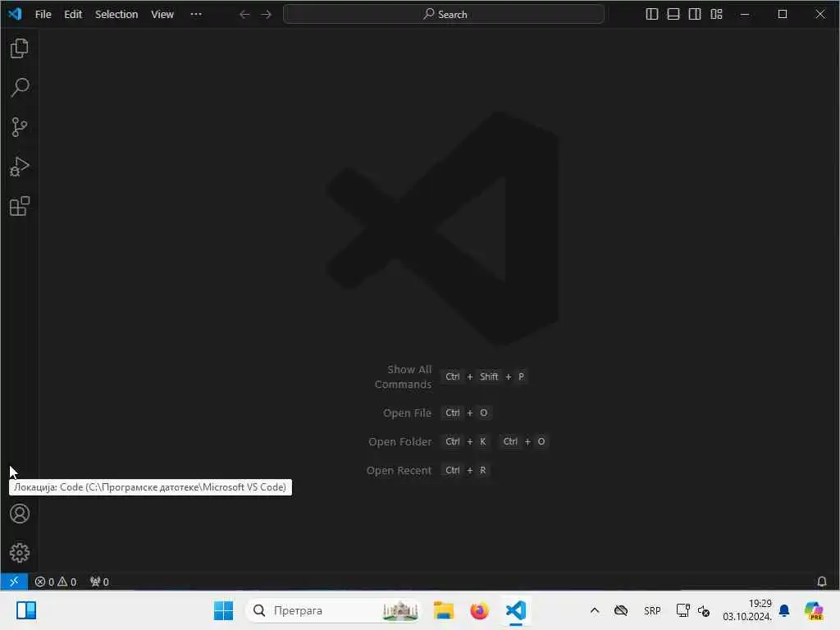Go back with the left arrow
This screenshot has width=840, height=630.
click(x=244, y=14)
